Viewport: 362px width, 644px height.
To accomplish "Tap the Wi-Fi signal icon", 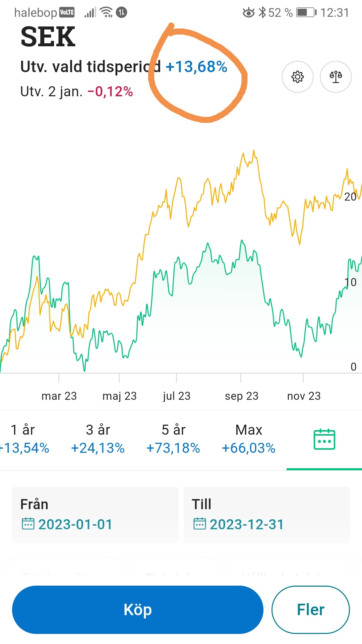I will 107,12.
